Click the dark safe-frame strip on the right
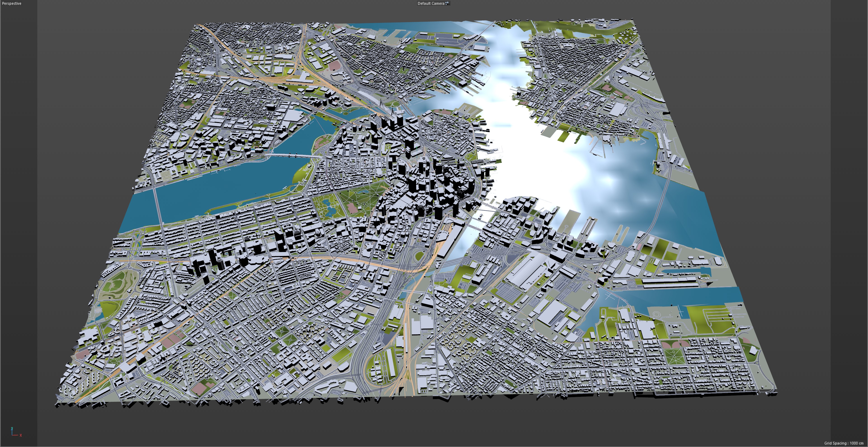This screenshot has width=868, height=447. (849, 222)
